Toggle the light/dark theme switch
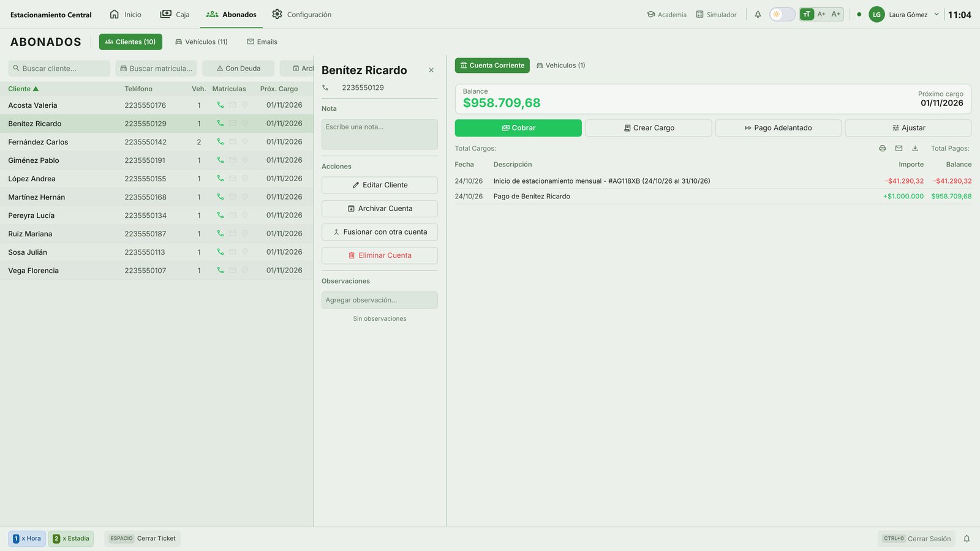980x551 pixels. pyautogui.click(x=782, y=14)
